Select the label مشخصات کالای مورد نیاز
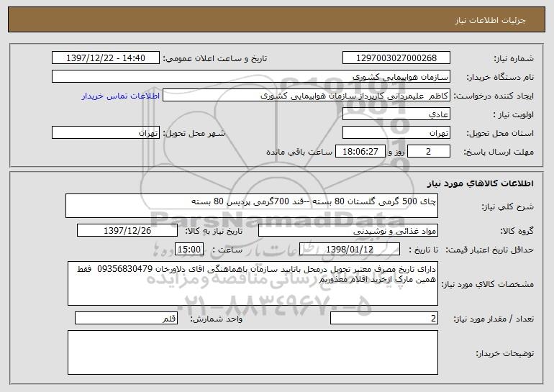This screenshot has width=554, height=392. pos(488,285)
